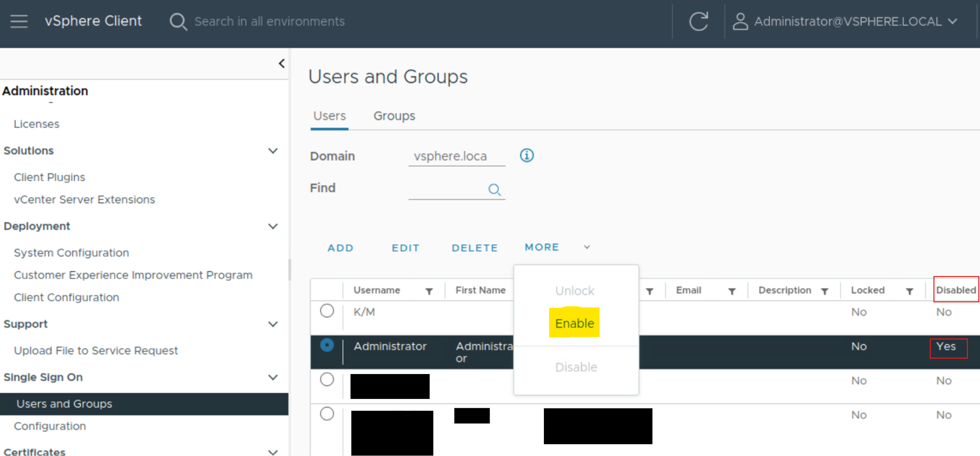The image size is (980, 456).
Task: Select the Administrator user radio button
Action: [x=327, y=345]
